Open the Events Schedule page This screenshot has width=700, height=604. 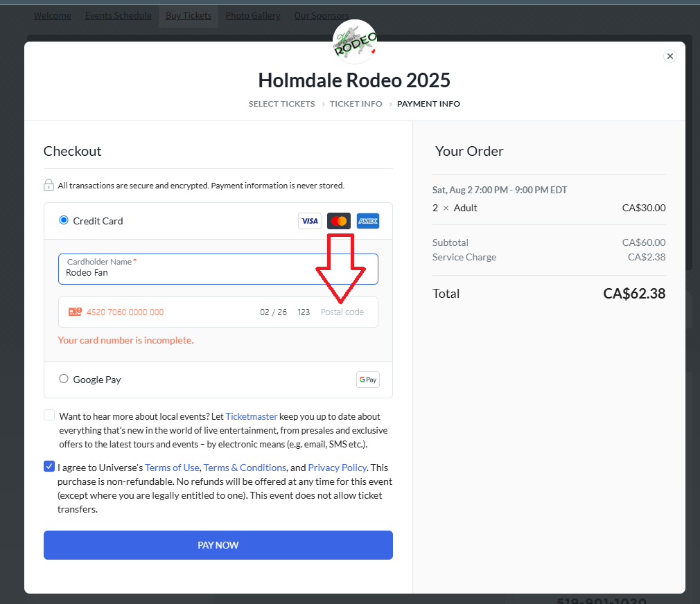(x=118, y=15)
